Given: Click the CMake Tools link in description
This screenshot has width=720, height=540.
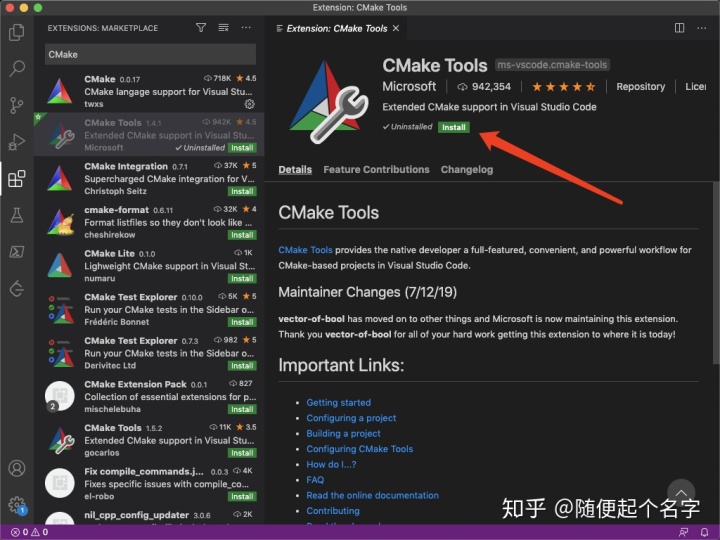Looking at the screenshot, I should (305, 250).
